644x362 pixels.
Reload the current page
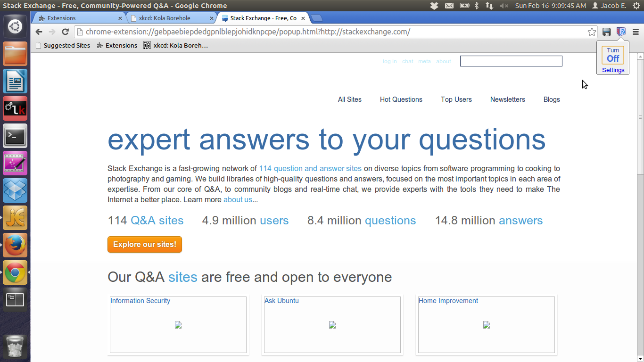66,32
